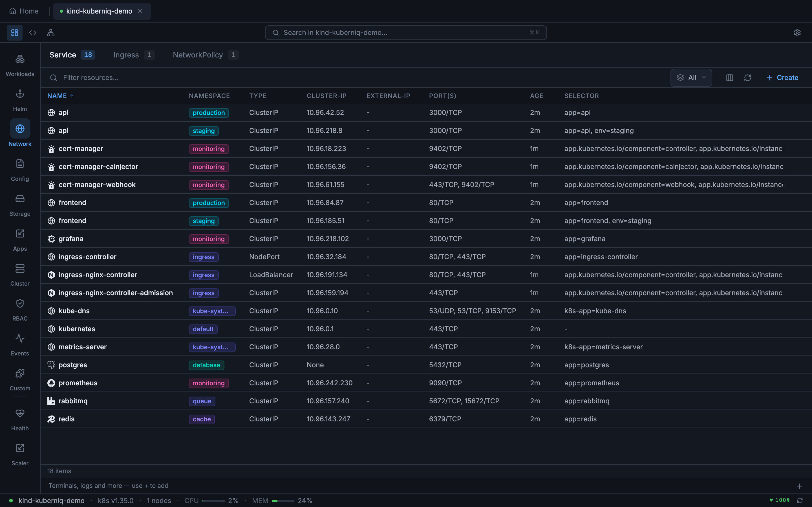Select the Events section from the sidebar

click(20, 344)
